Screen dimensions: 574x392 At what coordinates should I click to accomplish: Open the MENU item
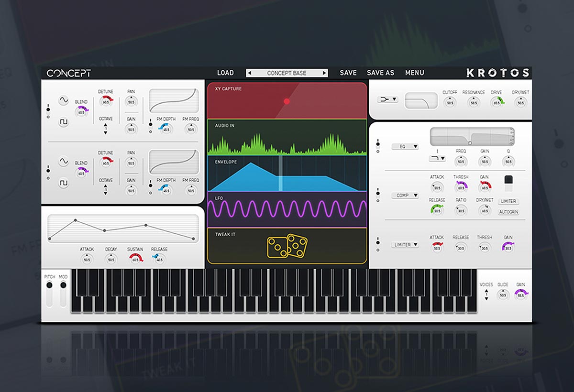[x=415, y=73]
